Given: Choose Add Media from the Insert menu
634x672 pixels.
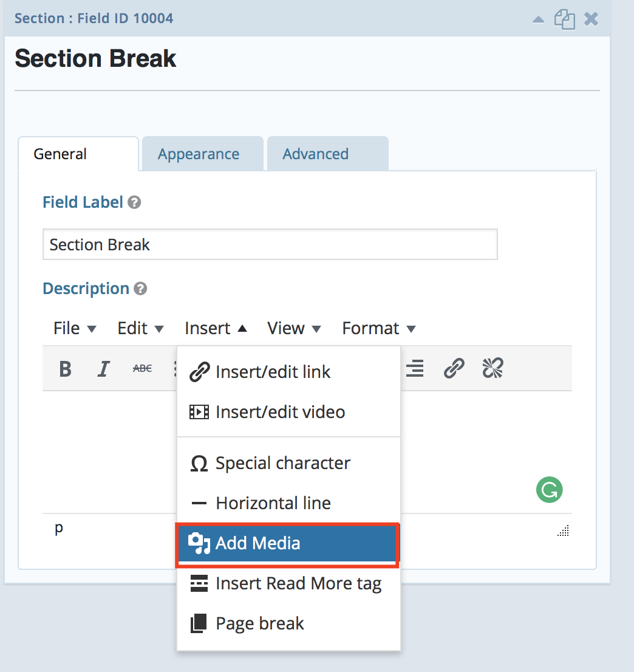Looking at the screenshot, I should pyautogui.click(x=287, y=543).
